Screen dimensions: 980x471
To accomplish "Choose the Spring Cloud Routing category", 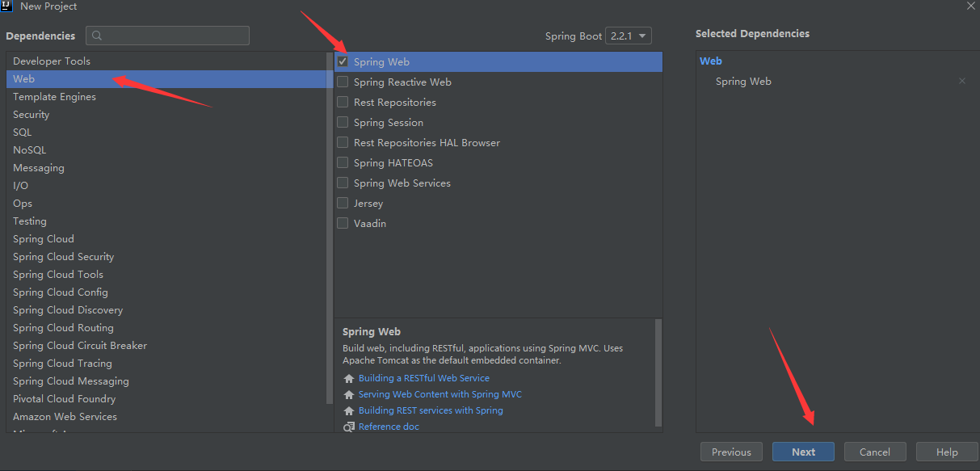I will click(x=166, y=328).
